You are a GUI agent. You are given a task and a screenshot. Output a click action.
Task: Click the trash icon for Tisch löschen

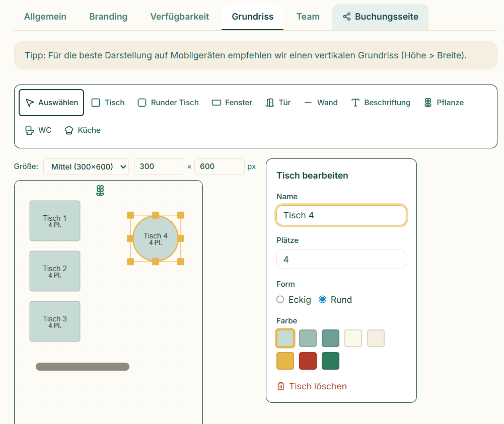coord(280,386)
